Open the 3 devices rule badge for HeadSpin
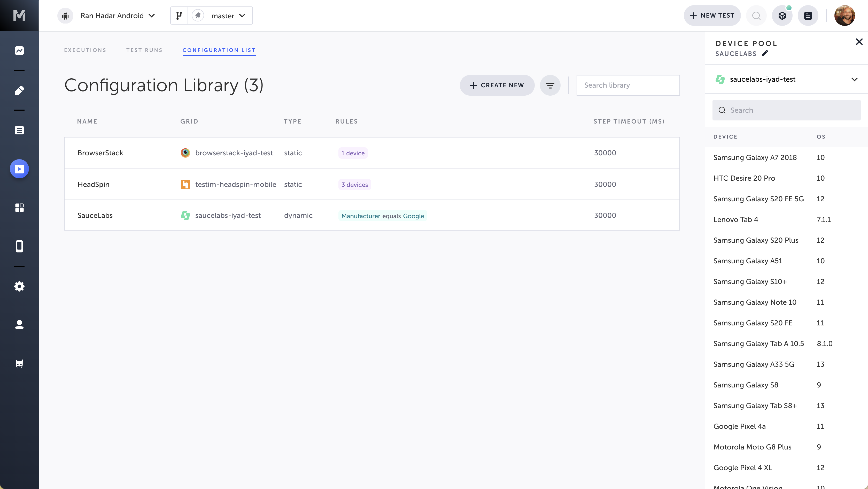The height and width of the screenshot is (489, 868). [354, 185]
